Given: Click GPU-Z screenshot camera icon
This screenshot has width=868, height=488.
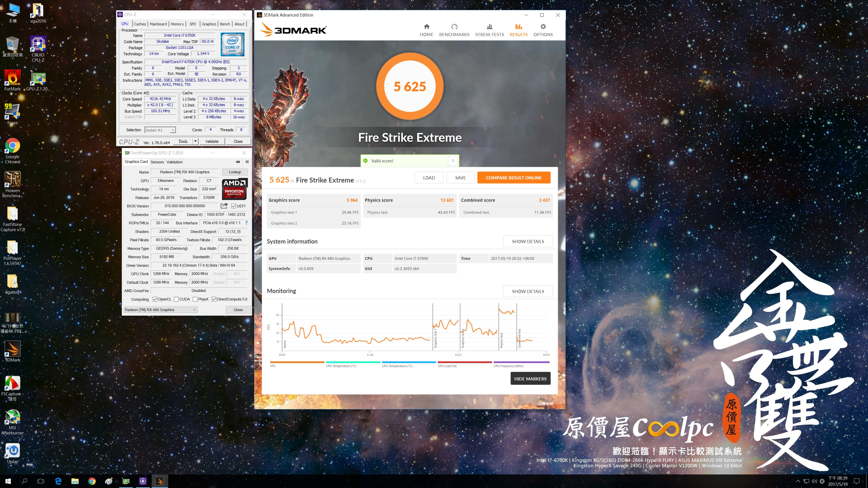Looking at the screenshot, I should tap(238, 162).
